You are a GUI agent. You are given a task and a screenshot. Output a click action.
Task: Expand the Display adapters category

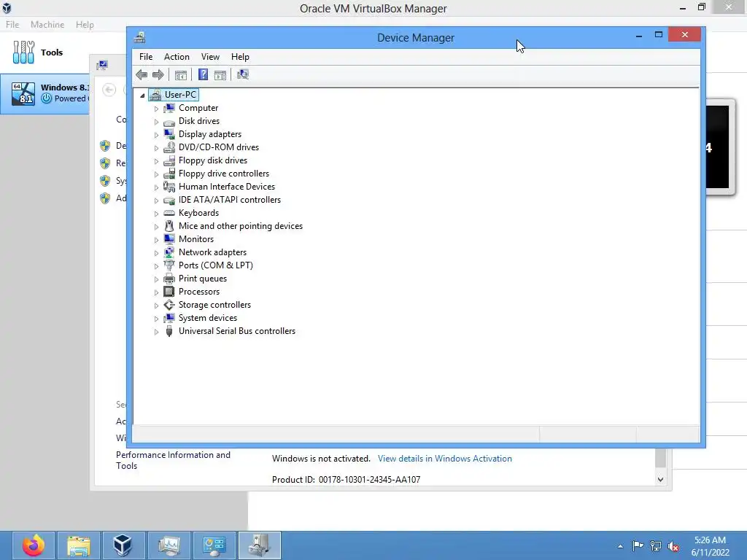[x=156, y=135]
